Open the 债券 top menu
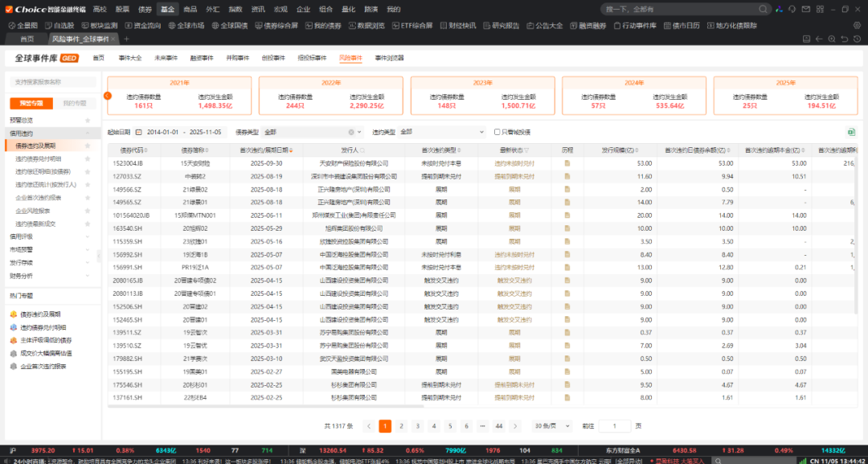 pos(145,9)
